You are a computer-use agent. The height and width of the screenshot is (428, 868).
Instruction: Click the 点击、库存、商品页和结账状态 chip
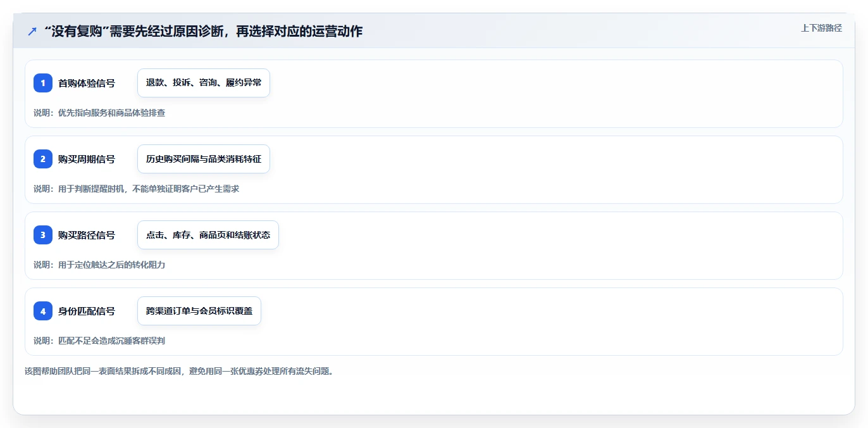tap(208, 235)
